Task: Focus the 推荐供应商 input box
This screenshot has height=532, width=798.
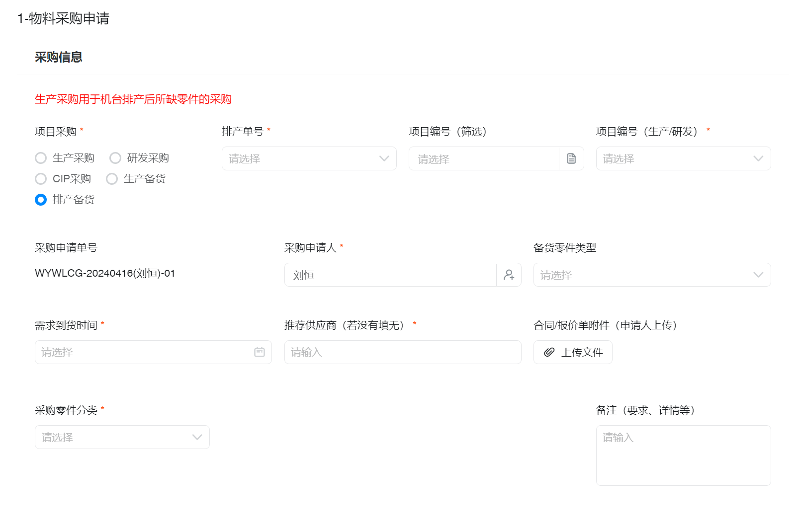Action: tap(403, 352)
